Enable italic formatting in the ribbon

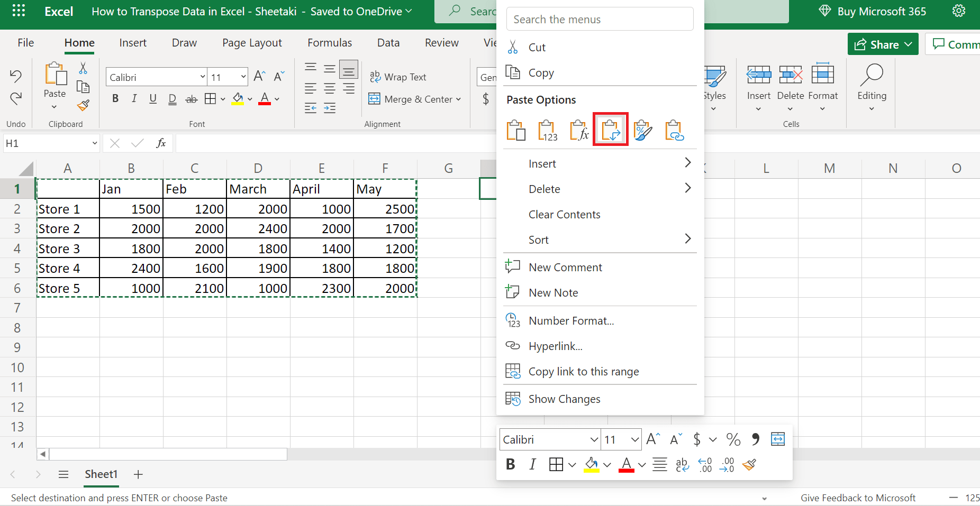(x=134, y=98)
